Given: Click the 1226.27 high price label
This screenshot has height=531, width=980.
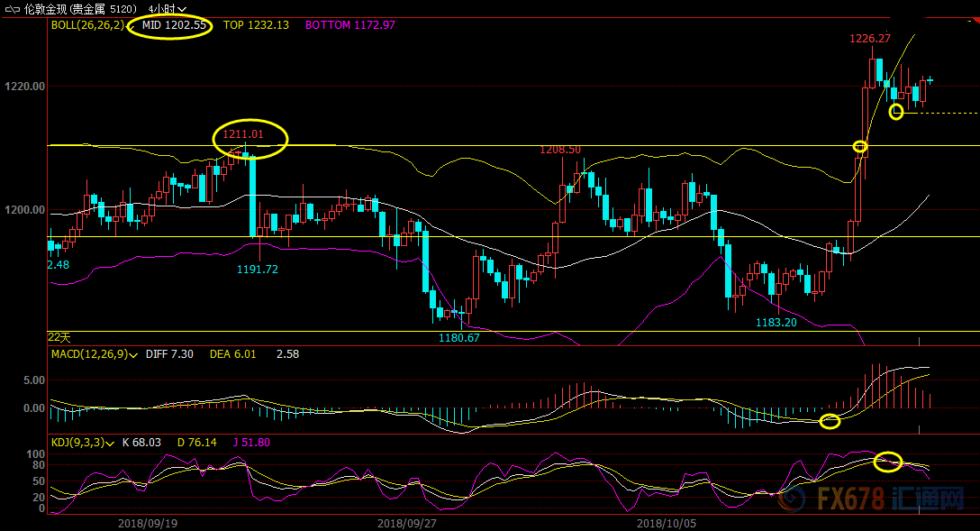Looking at the screenshot, I should 870,39.
